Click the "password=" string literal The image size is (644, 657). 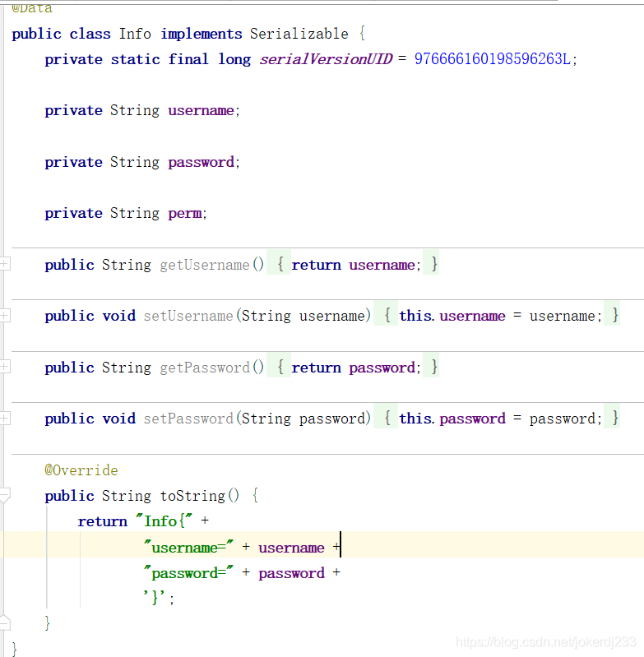coord(188,573)
